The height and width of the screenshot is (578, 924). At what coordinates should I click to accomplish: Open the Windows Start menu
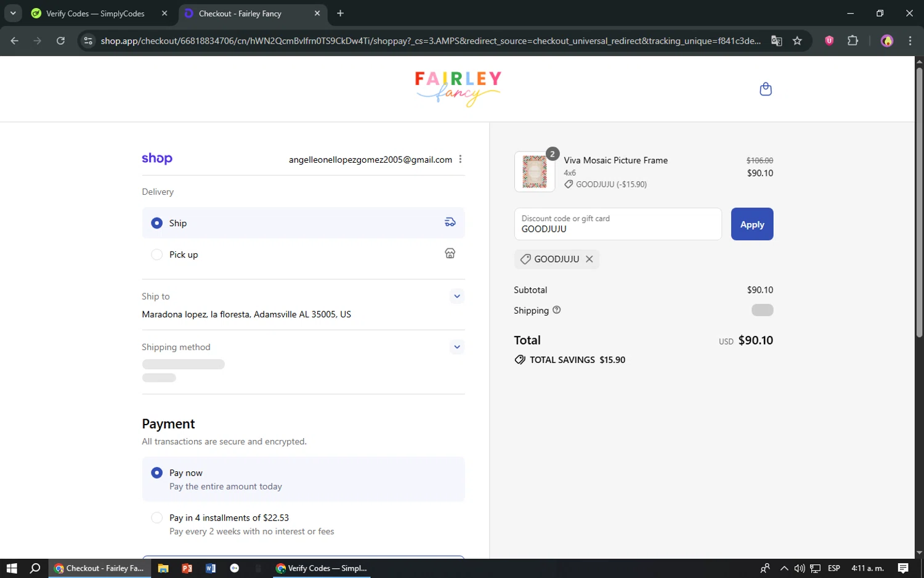pos(12,568)
